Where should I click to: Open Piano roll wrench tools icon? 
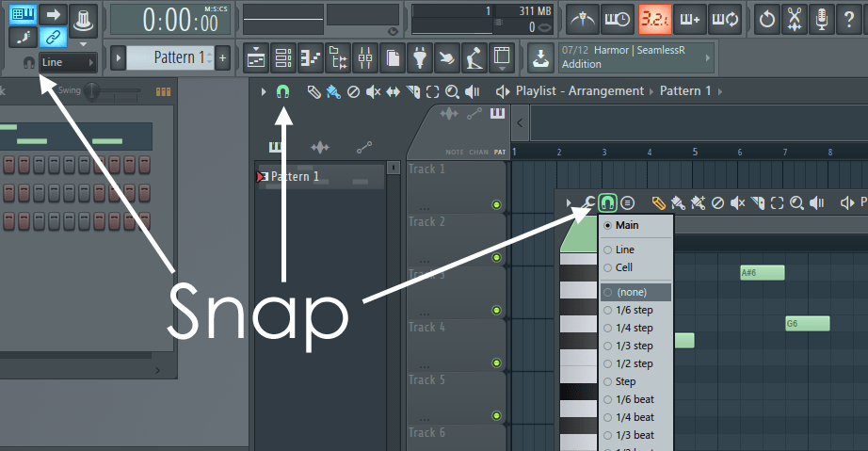[588, 203]
